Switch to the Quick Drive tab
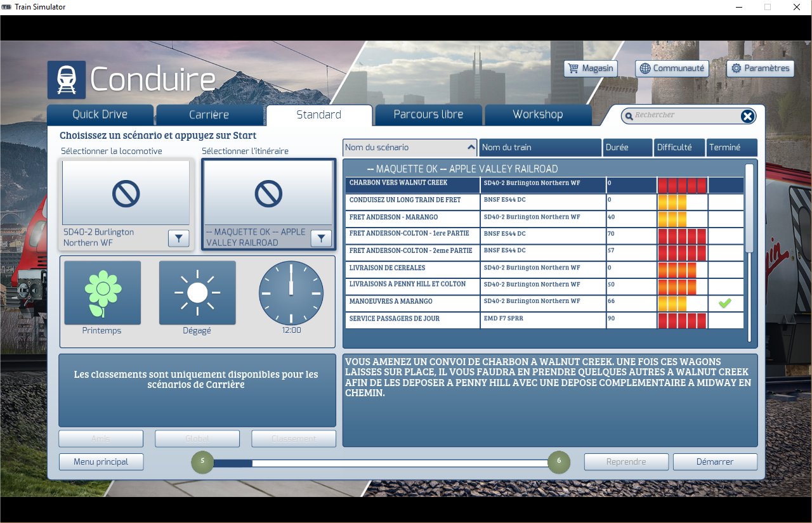 tap(100, 115)
